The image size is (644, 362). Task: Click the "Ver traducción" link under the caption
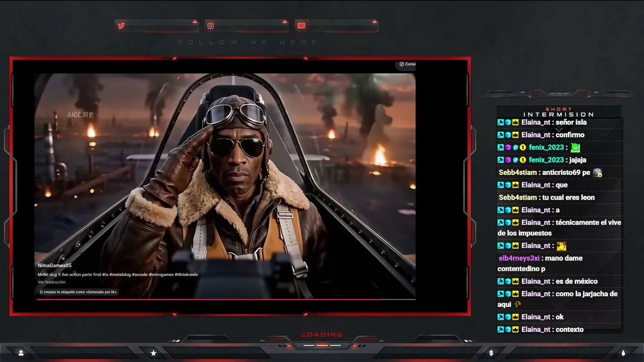52,282
